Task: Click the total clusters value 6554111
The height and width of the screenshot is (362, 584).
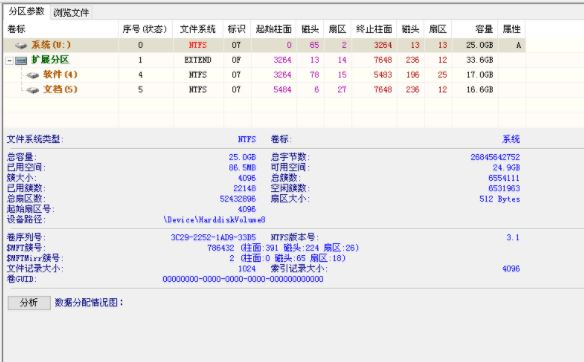Action: 504,178
